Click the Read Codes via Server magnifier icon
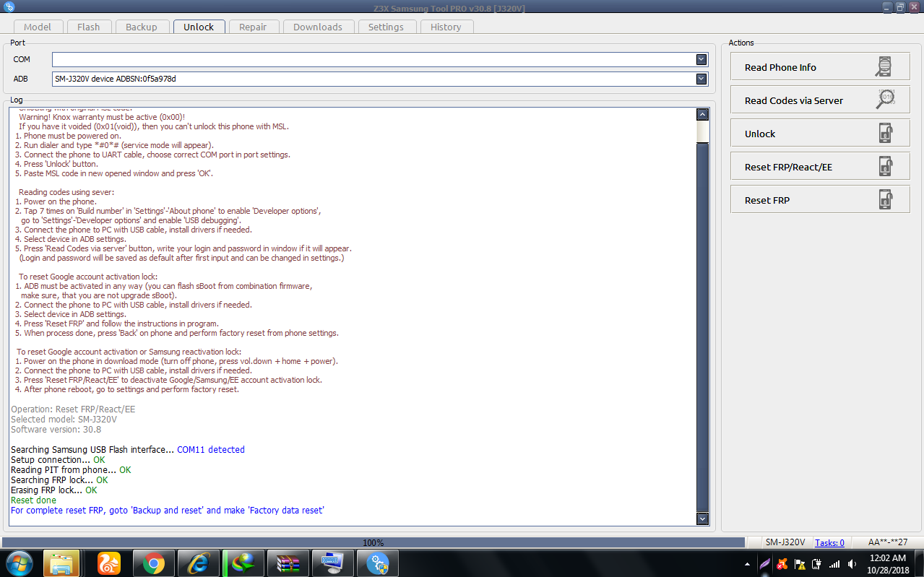924x577 pixels. pos(886,100)
